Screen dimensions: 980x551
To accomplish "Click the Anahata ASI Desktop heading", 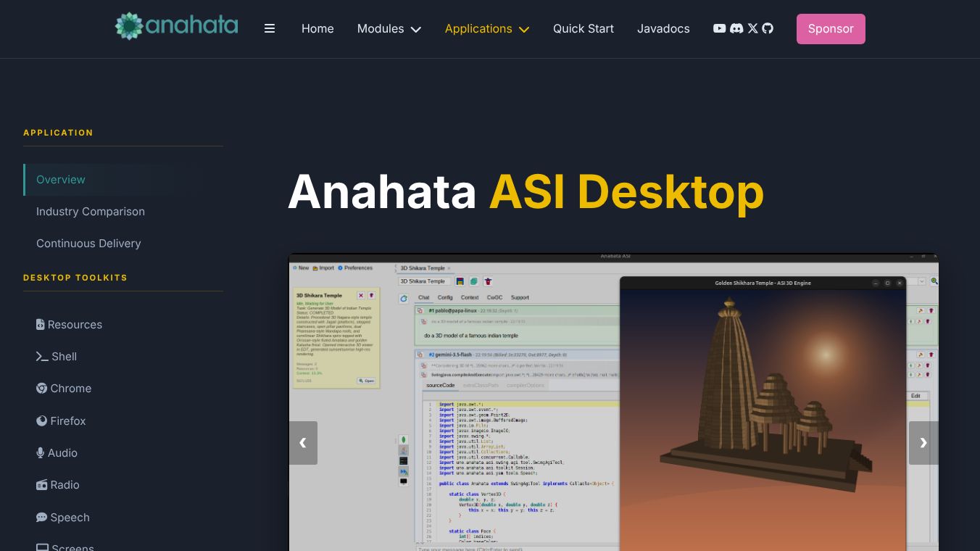I will point(526,192).
